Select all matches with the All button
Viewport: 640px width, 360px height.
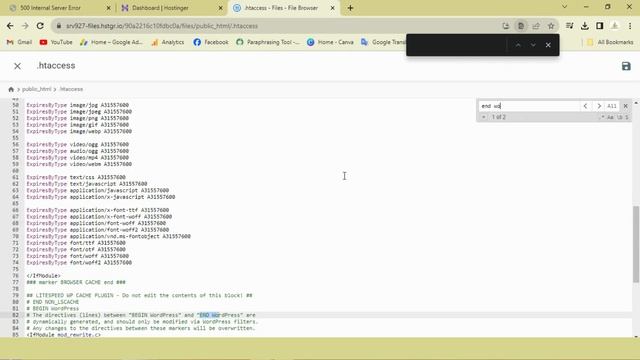611,106
